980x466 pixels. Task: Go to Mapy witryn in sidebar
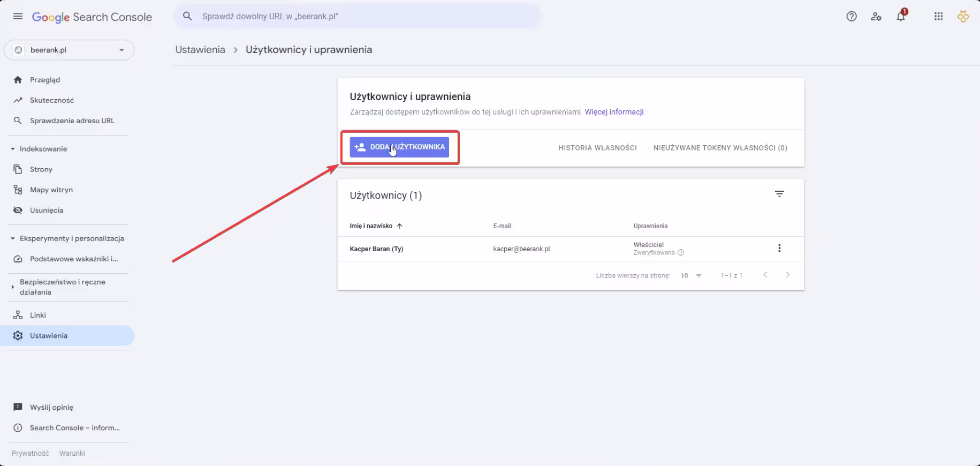[x=51, y=190]
